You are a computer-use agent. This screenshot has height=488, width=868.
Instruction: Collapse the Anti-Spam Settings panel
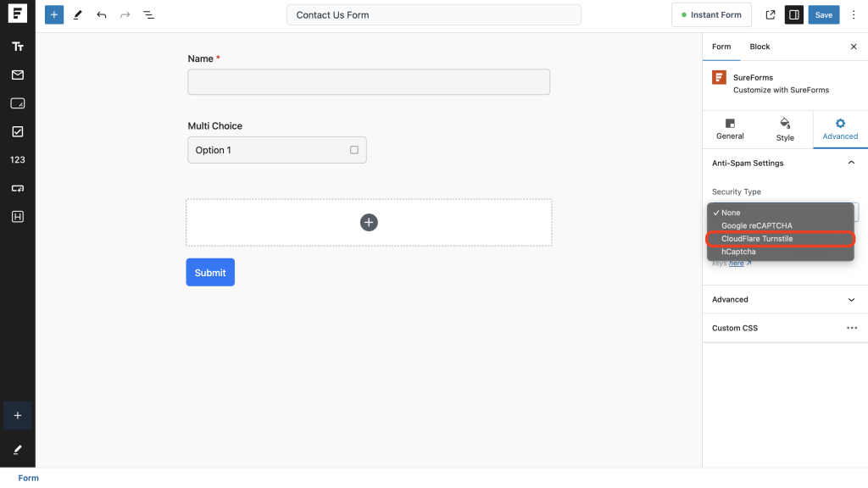(x=851, y=163)
